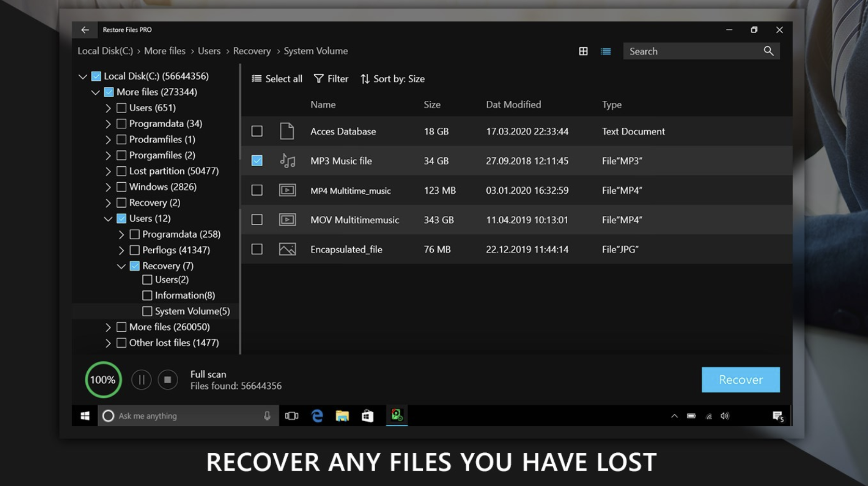Screen dimensions: 868x486
Task: Click the Size column header
Action: (x=432, y=104)
